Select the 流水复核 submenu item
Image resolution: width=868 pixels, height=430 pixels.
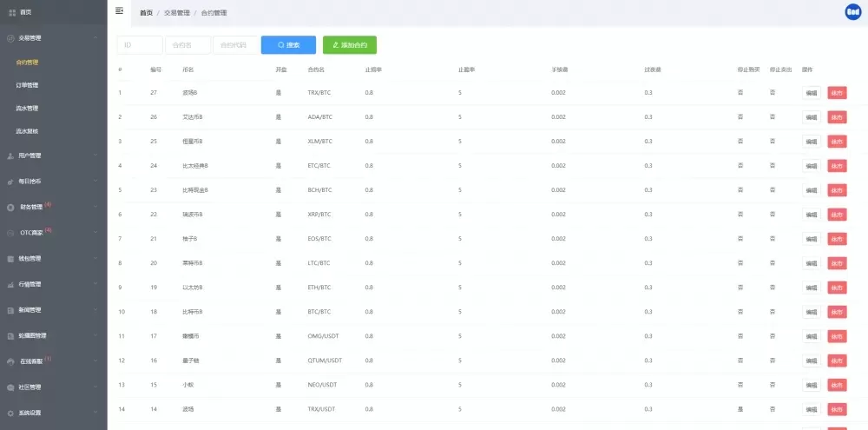pos(27,131)
